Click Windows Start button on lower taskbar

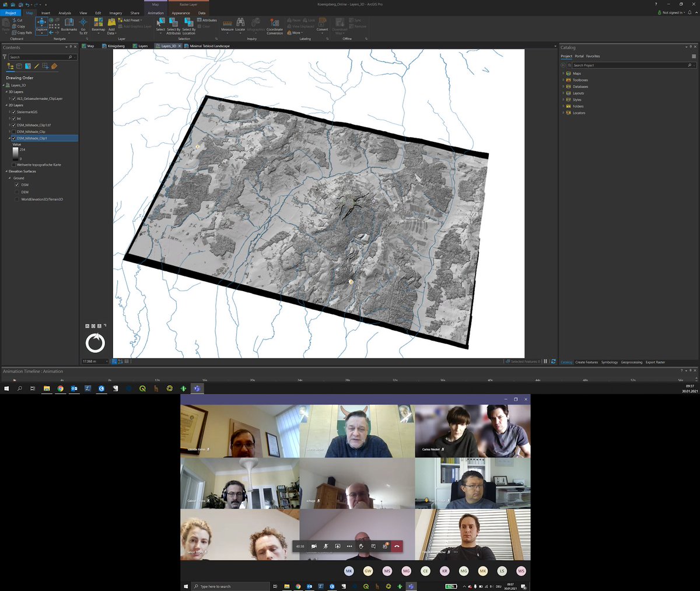pyautogui.click(x=187, y=586)
